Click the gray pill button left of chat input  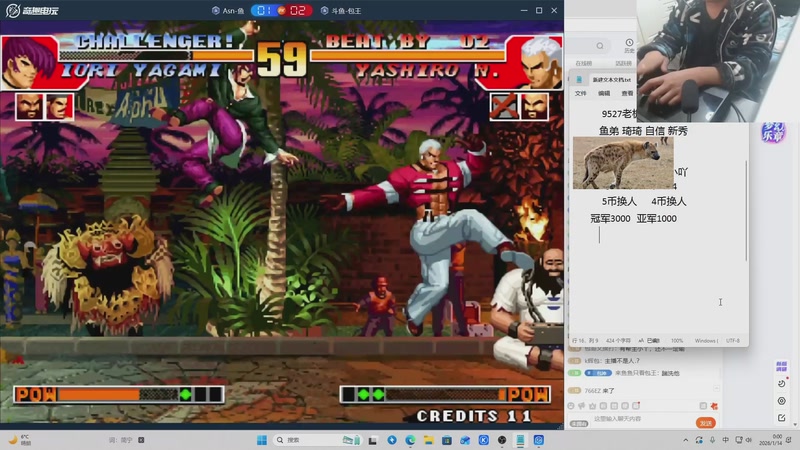pos(579,423)
